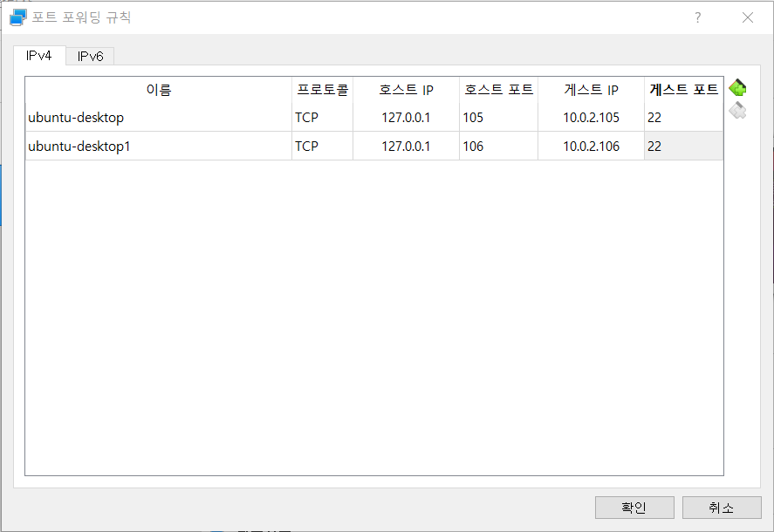The image size is (774, 532).
Task: Sort by the 게스트 IP column header
Action: tap(591, 90)
